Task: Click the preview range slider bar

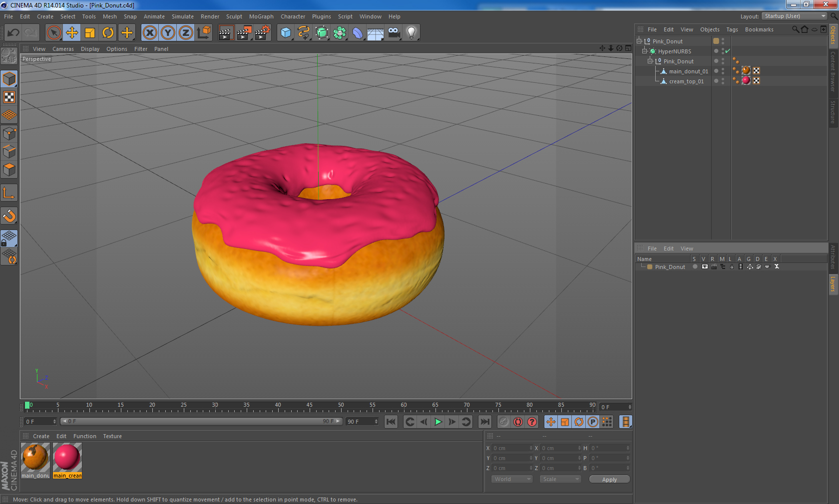Action: 201,422
